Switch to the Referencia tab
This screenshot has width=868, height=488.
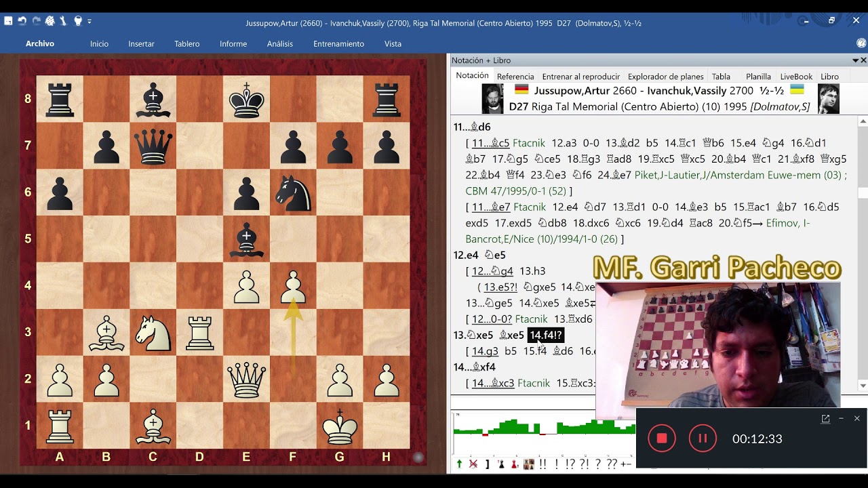515,77
